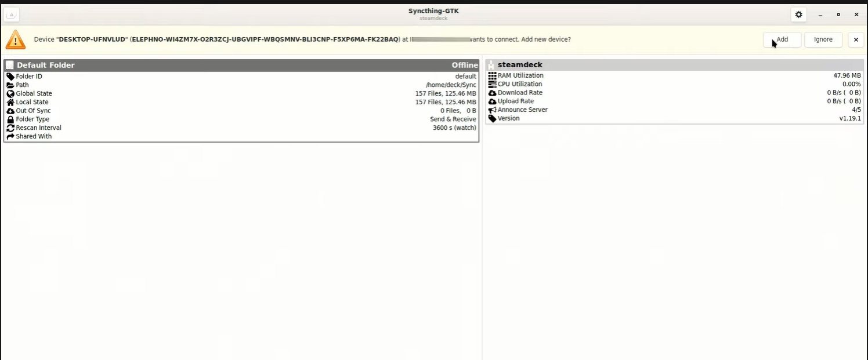This screenshot has width=868, height=360.
Task: Select the Send & Receive value
Action: coord(453,119)
